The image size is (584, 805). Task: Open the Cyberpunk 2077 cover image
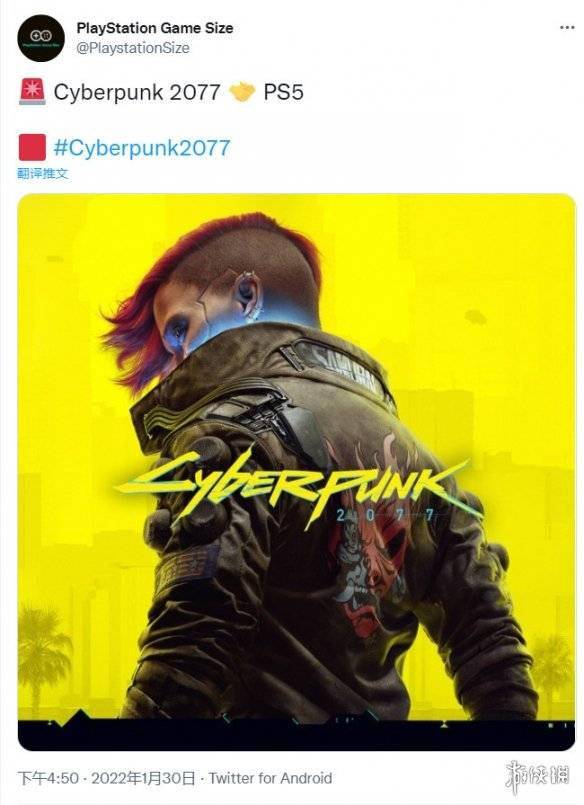[x=297, y=472]
